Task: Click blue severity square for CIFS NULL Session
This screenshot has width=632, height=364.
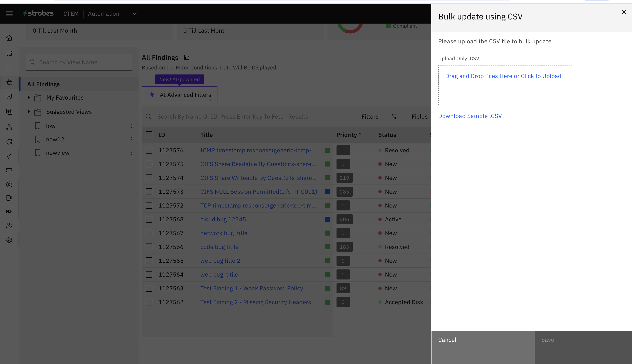Action: [x=327, y=192]
